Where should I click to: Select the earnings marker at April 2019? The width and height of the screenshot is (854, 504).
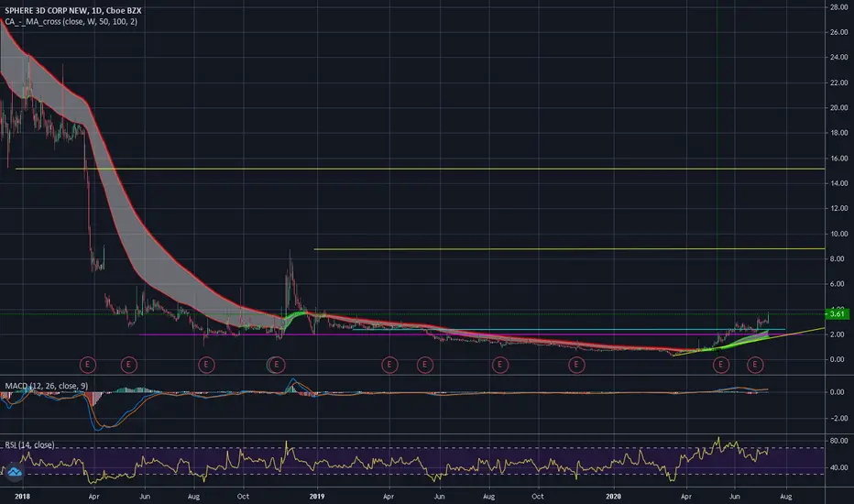389,365
